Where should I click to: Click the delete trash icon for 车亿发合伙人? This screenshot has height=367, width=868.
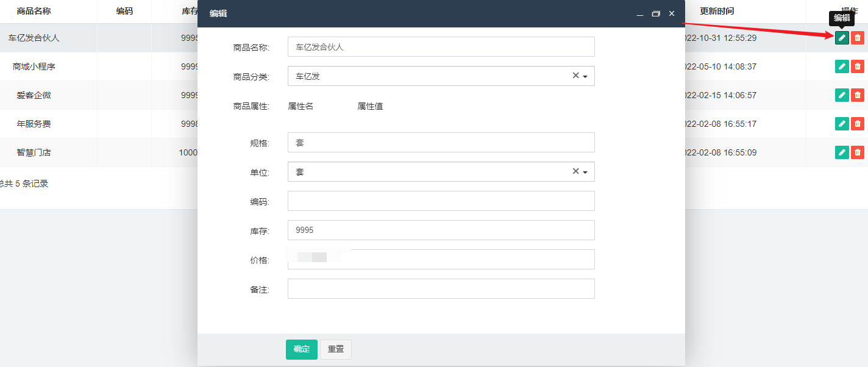click(x=858, y=38)
